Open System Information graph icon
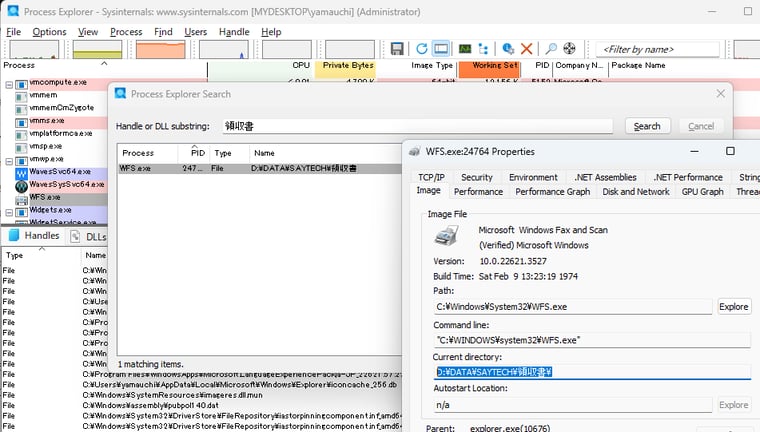 (x=465, y=49)
